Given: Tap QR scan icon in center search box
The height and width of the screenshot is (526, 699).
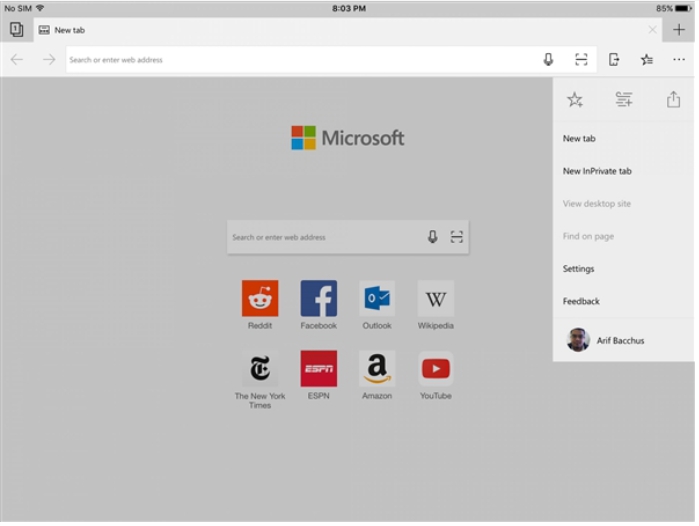Looking at the screenshot, I should [456, 237].
